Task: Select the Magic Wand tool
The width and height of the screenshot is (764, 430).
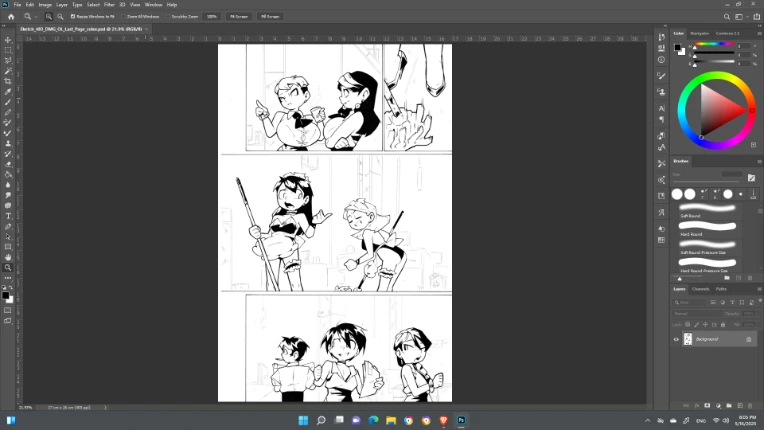Action: pyautogui.click(x=8, y=71)
